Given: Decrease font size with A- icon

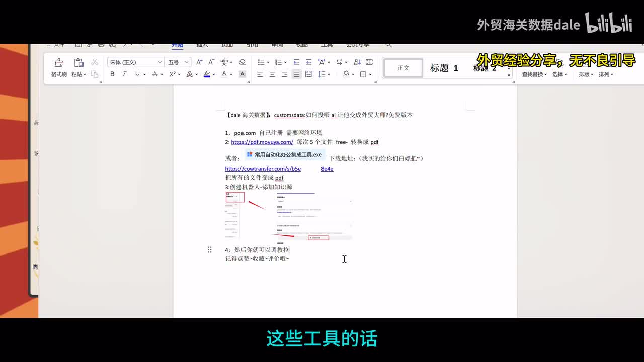Looking at the screenshot, I should [x=211, y=62].
